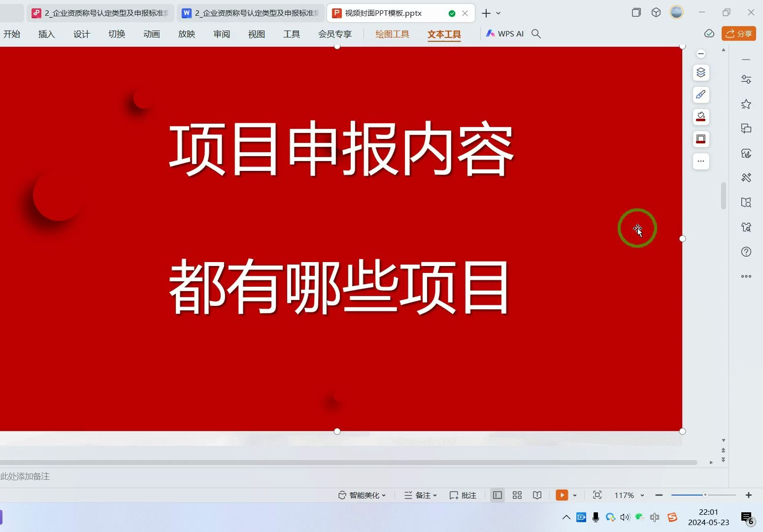Screen dimensions: 763x532
Task: Open the slide transition side panel
Action: tap(746, 129)
